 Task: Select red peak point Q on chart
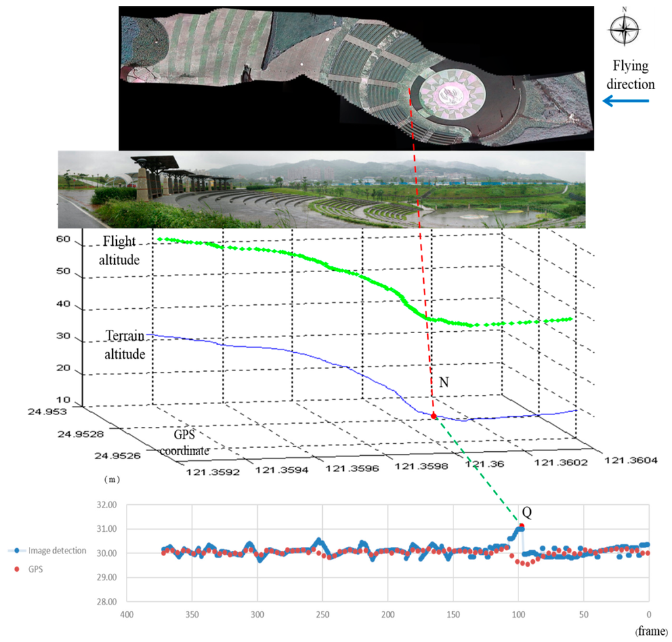click(x=522, y=526)
